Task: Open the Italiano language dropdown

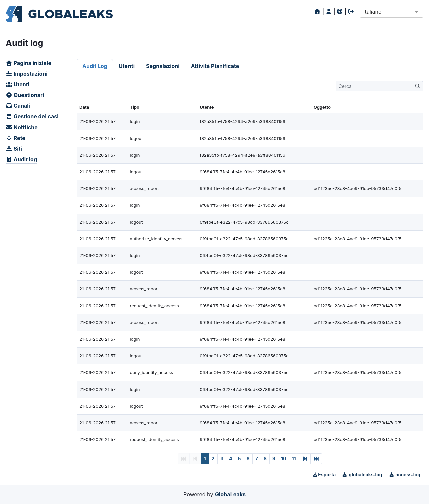Action: click(391, 12)
